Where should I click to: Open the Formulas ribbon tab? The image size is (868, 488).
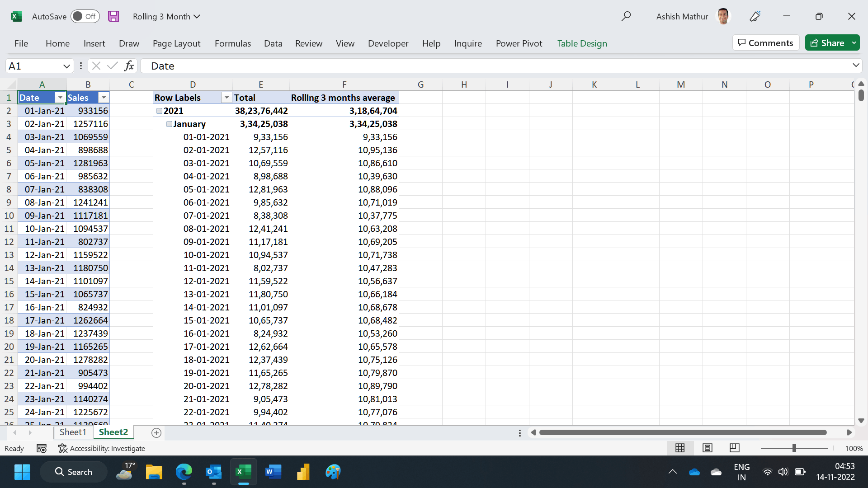coord(233,43)
